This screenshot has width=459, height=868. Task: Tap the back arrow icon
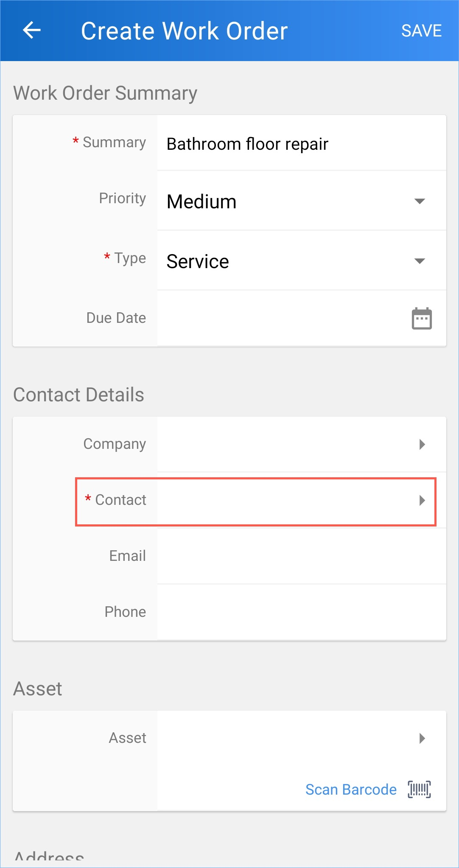(x=32, y=31)
